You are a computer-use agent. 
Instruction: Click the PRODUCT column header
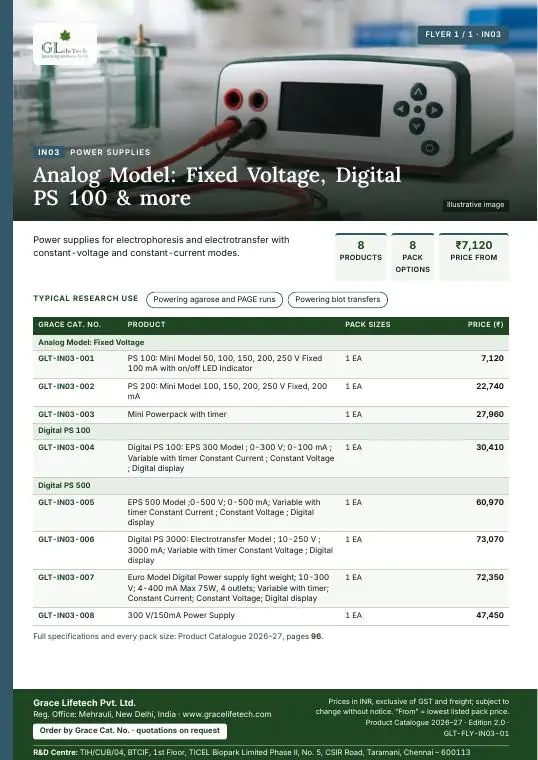point(146,325)
